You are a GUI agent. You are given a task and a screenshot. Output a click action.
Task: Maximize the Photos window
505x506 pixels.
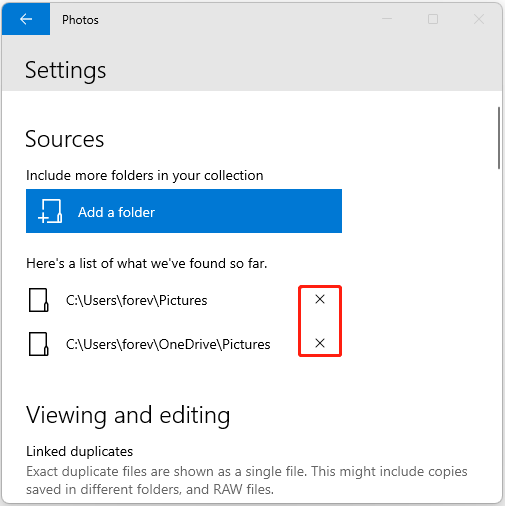(433, 19)
